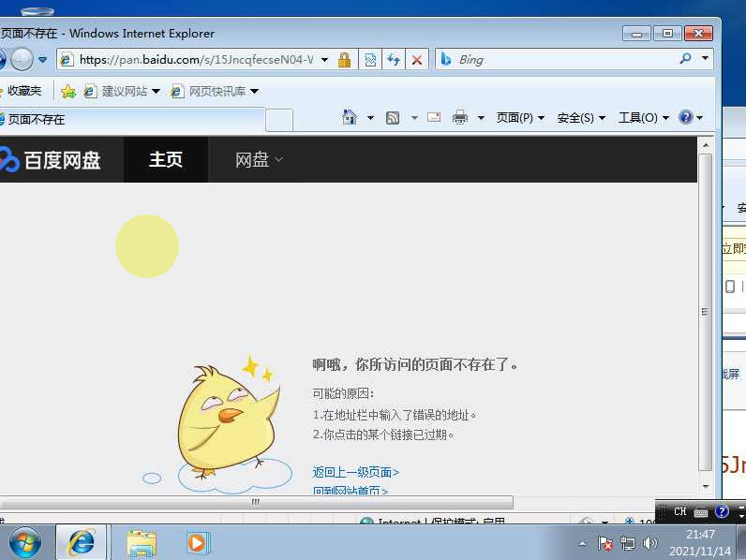The height and width of the screenshot is (560, 746).
Task: Click the refresh arrows icon
Action: tap(393, 59)
